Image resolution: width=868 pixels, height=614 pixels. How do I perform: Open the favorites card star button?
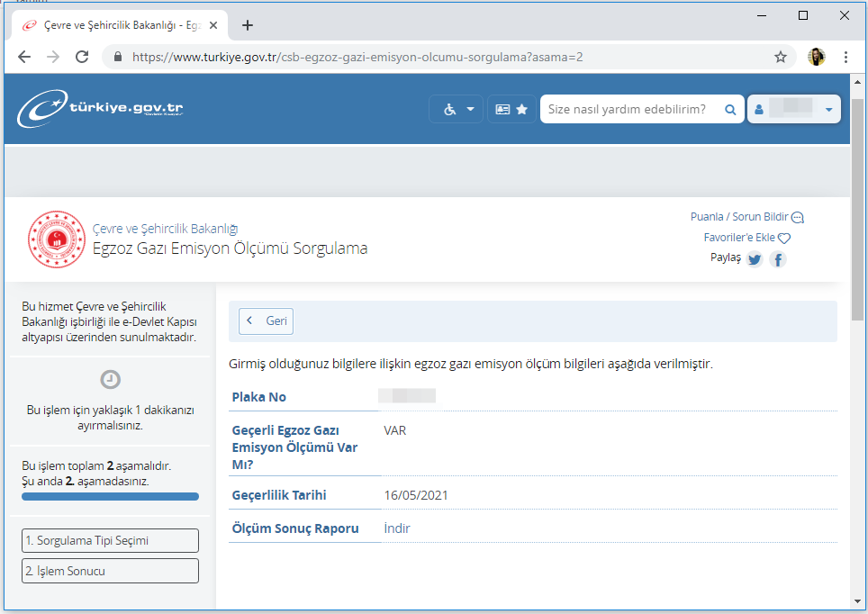tap(511, 109)
